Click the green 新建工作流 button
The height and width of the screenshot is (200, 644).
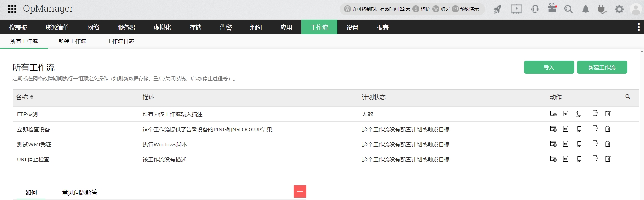[x=602, y=67]
